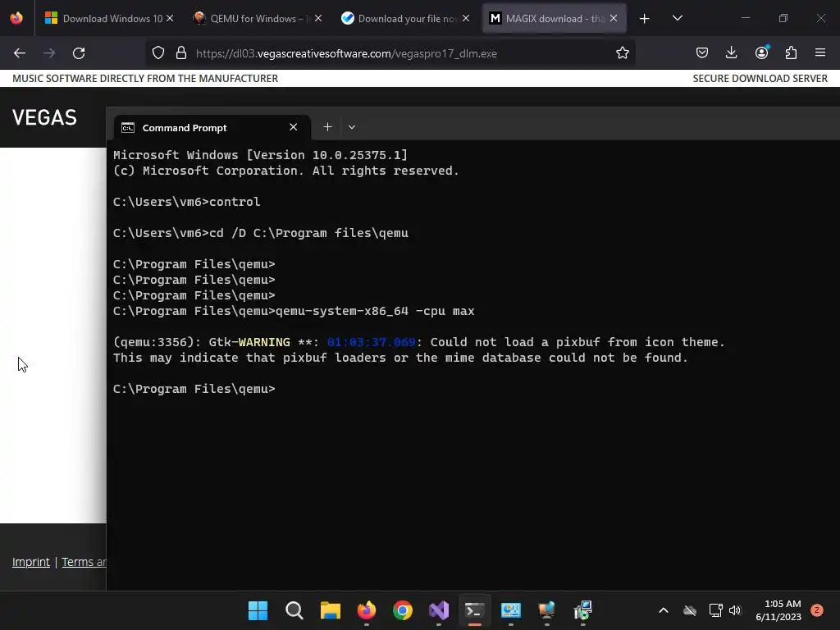Viewport: 840px width, 630px height.
Task: Switch to Firefox in the taskbar
Action: [367, 610]
